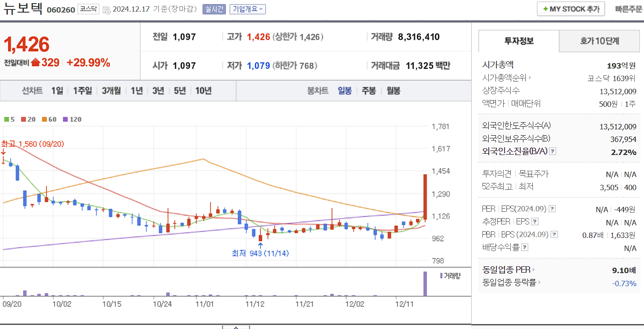Select the 주봉 chart tab
This screenshot has height=329, width=644.
point(369,90)
